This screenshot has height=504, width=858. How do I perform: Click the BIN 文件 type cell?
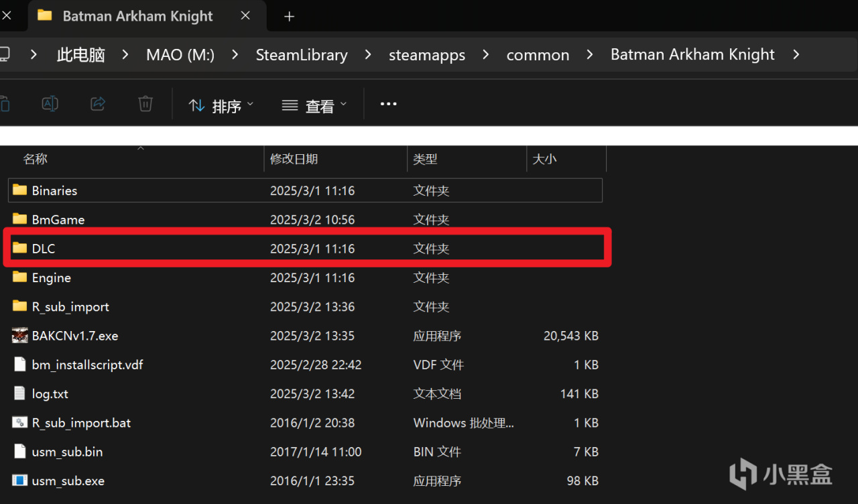tap(437, 452)
